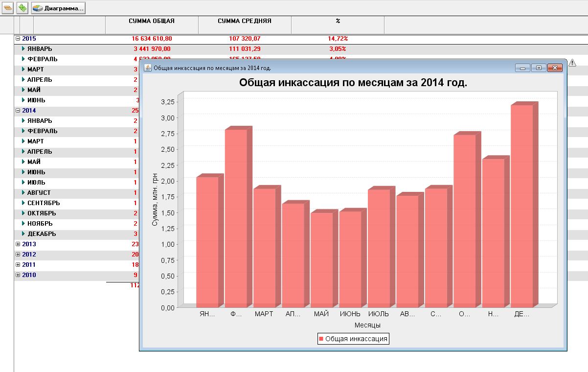Expand the 2012 year group
Viewport: 588px width, 372px height.
pyautogui.click(x=18, y=255)
